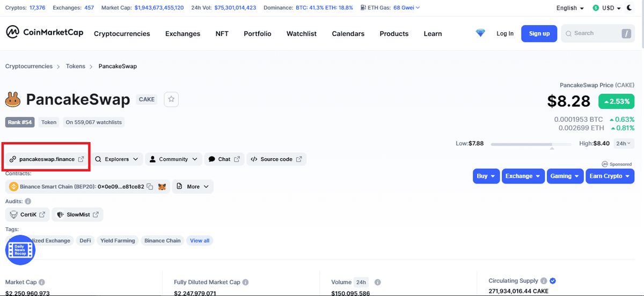Click the Sign up button
Image resolution: width=644 pixels, height=296 pixels.
point(539,33)
